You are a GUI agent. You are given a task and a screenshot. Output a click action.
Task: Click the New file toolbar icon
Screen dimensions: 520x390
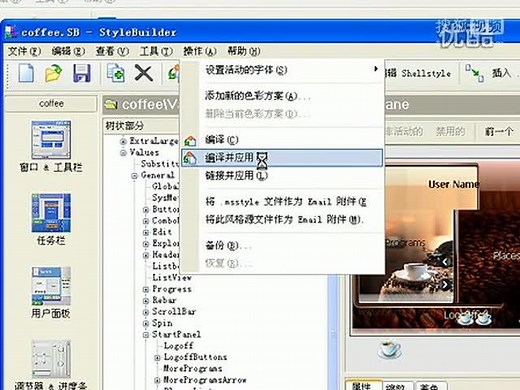26,73
